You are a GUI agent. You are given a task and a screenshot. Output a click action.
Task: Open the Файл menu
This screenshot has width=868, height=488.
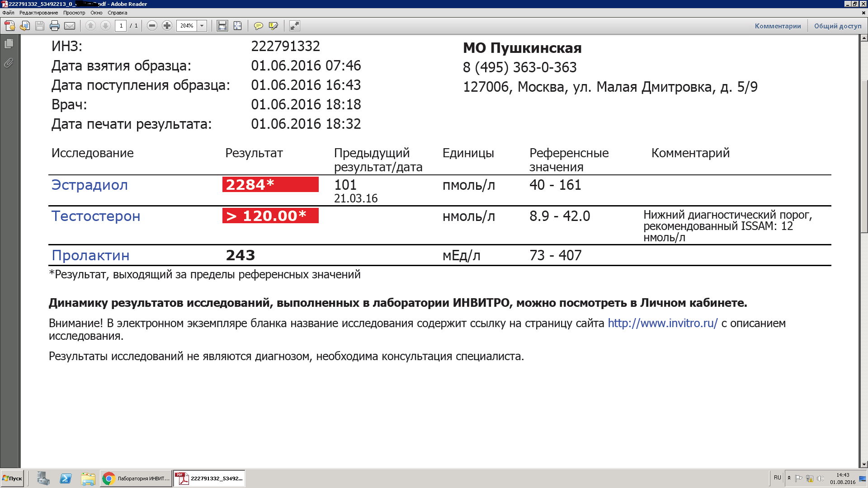[x=8, y=13]
